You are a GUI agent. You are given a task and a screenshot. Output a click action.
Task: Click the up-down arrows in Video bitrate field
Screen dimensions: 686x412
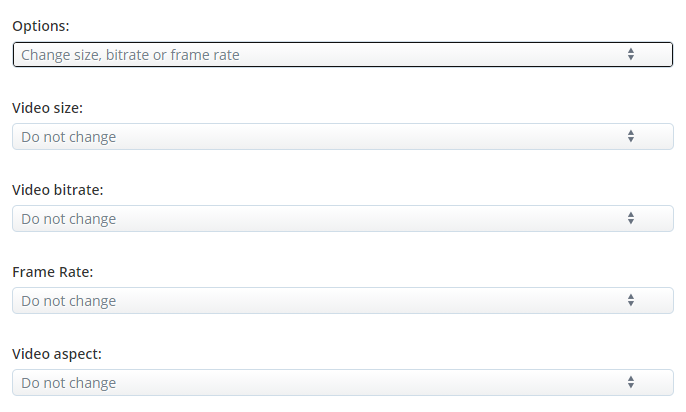coord(630,218)
